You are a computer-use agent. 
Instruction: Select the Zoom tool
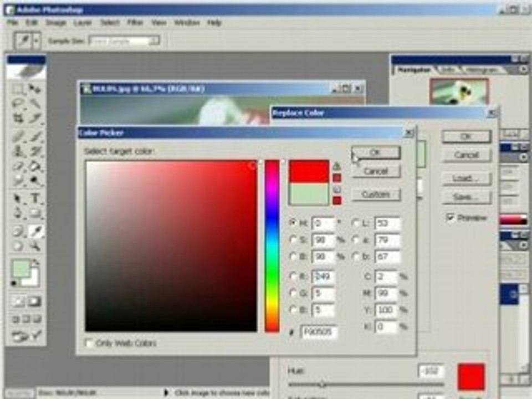34,246
